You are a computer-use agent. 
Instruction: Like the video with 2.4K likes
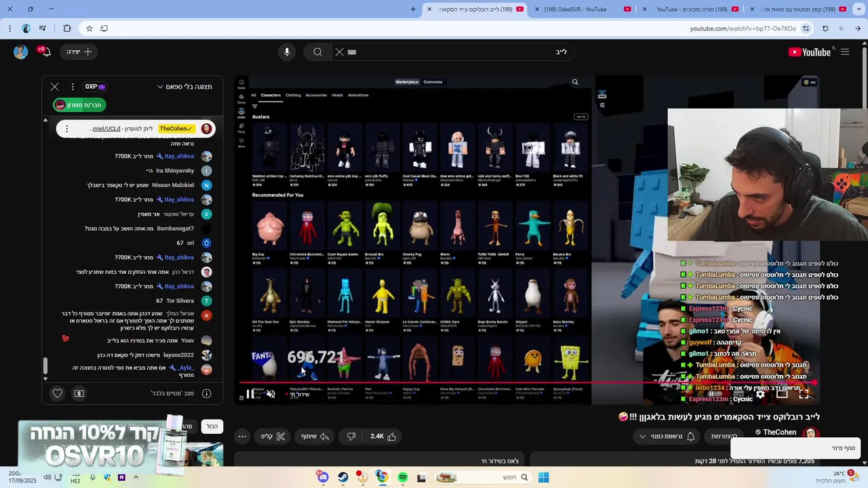[383, 436]
